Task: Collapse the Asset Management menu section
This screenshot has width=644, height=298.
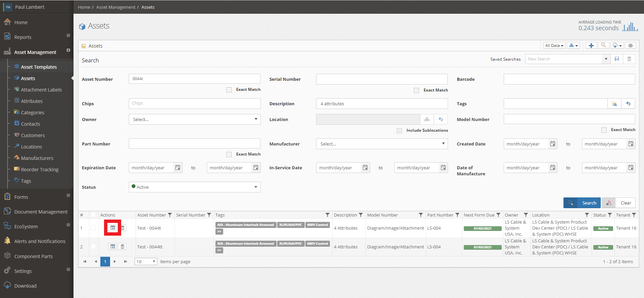Action: click(x=68, y=50)
